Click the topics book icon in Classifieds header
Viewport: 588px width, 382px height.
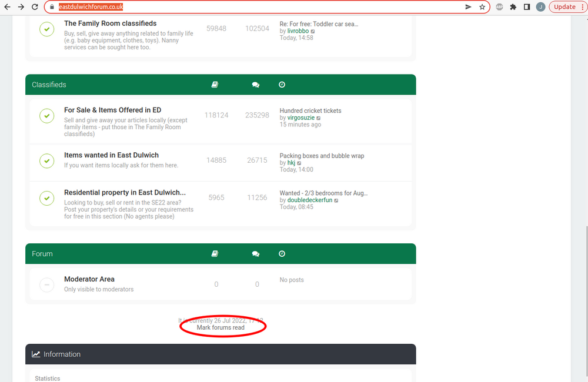(215, 84)
